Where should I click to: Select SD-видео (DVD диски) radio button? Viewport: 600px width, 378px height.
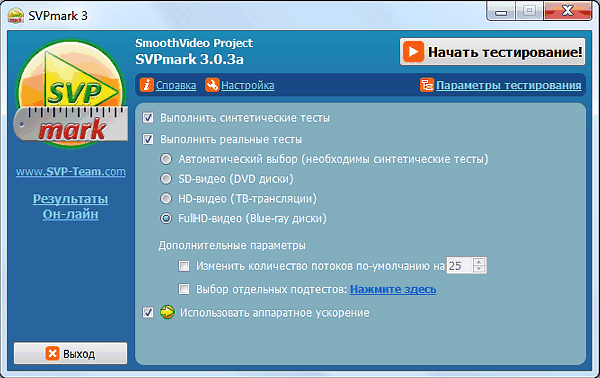(166, 179)
